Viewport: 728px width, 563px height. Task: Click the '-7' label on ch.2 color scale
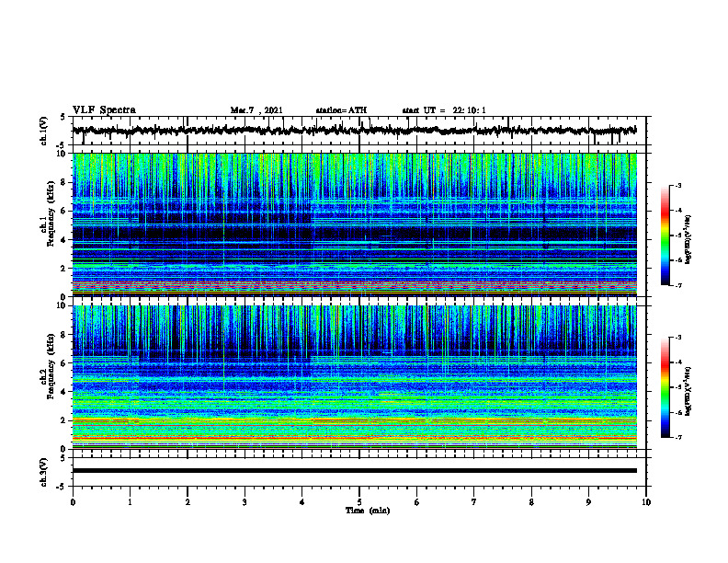tap(677, 438)
